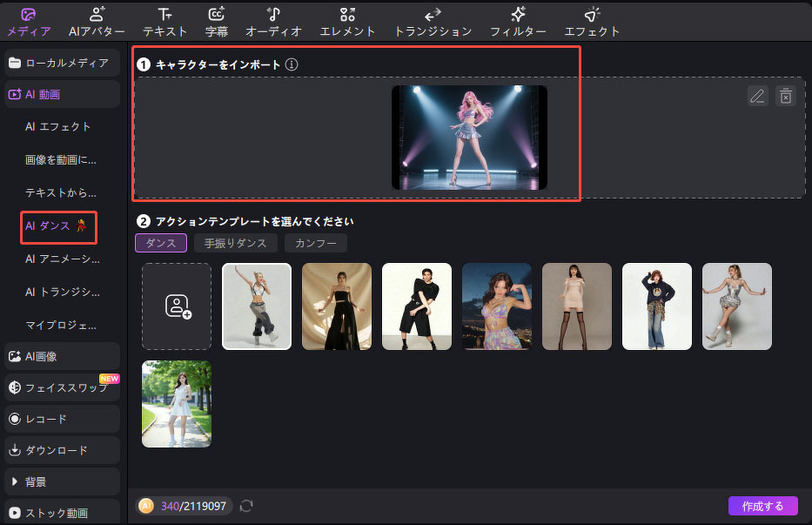Viewport: 812px width, 525px height.
Task: Expand the AI画像 sidebar section
Action: (x=62, y=356)
